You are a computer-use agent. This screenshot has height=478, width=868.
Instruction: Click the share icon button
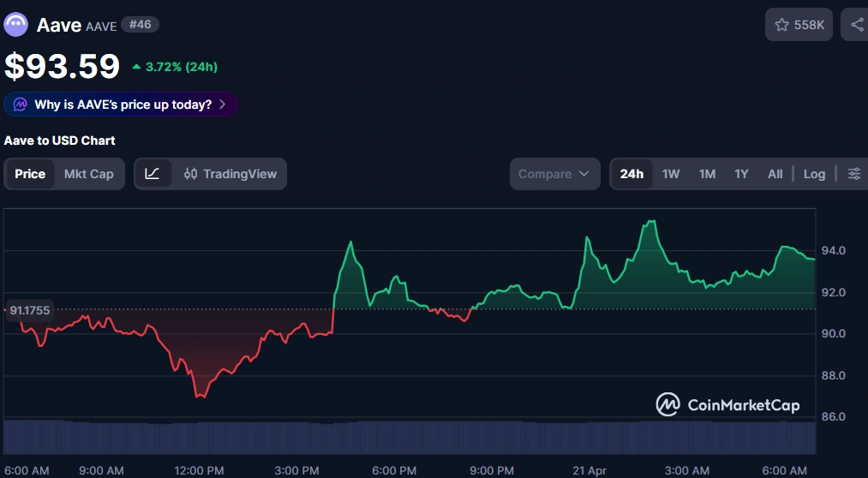coord(856,25)
